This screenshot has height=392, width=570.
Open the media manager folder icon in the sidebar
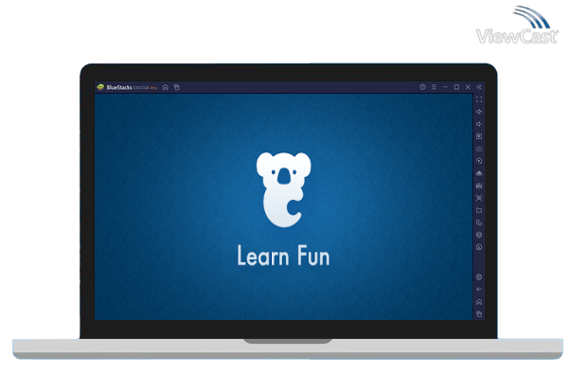coord(479,210)
